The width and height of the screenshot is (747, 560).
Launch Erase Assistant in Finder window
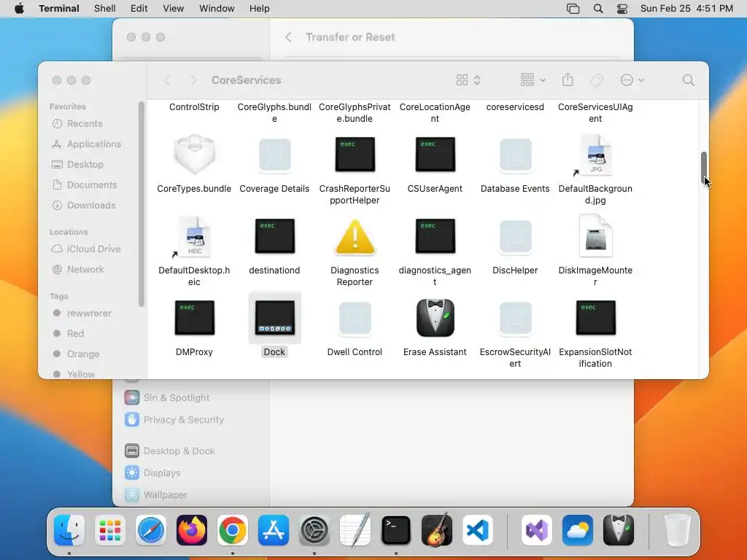435,318
